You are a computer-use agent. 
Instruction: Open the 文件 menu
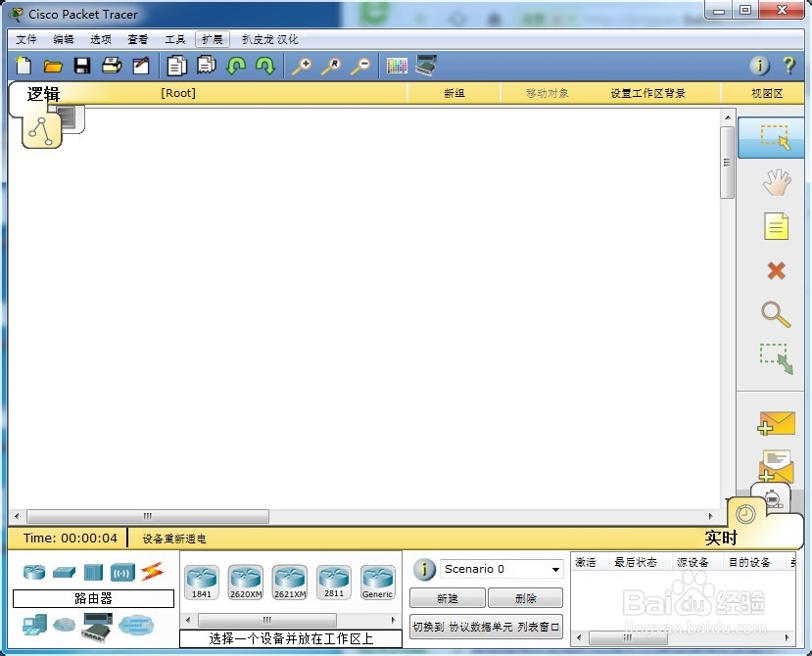click(25, 39)
